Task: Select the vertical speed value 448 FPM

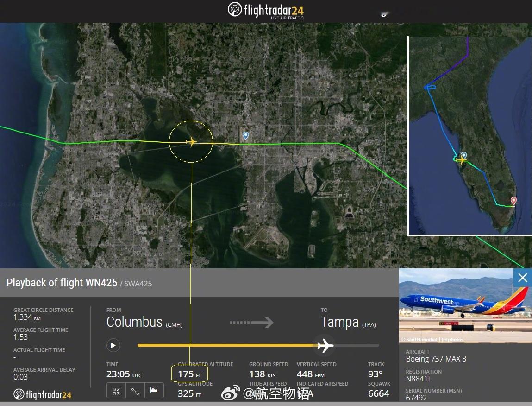Action: (x=310, y=374)
